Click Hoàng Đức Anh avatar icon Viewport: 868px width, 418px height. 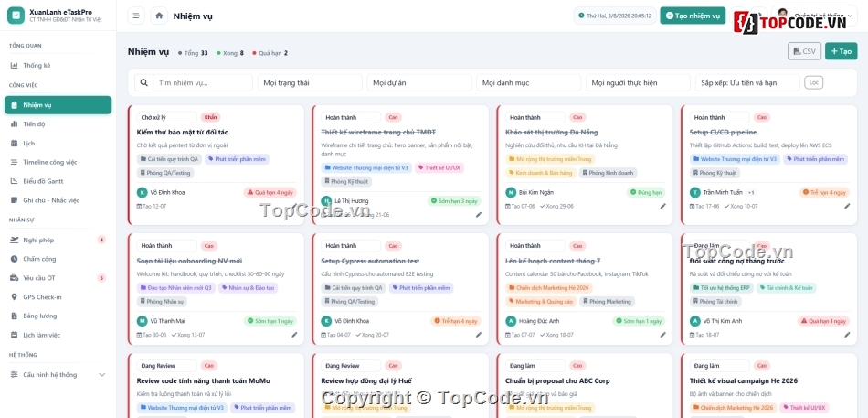[x=511, y=321]
